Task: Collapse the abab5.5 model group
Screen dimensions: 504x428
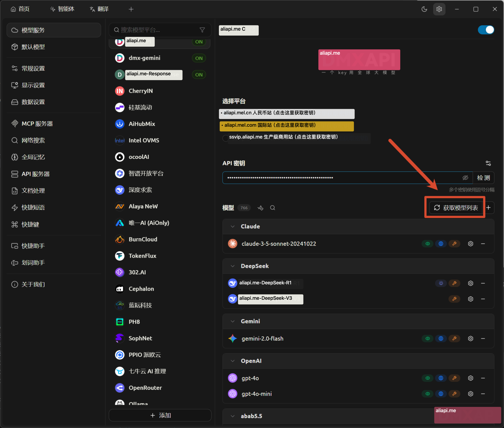Action: [232, 416]
